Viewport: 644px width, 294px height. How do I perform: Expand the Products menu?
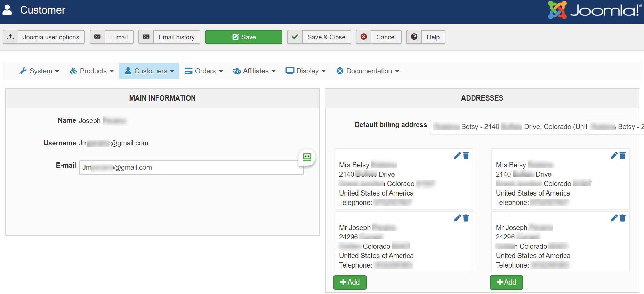(x=92, y=71)
